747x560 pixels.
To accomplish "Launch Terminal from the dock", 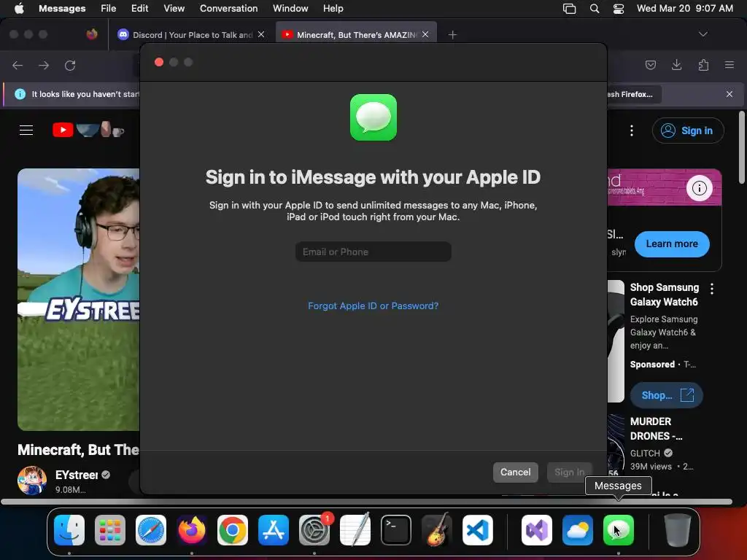I will click(396, 529).
